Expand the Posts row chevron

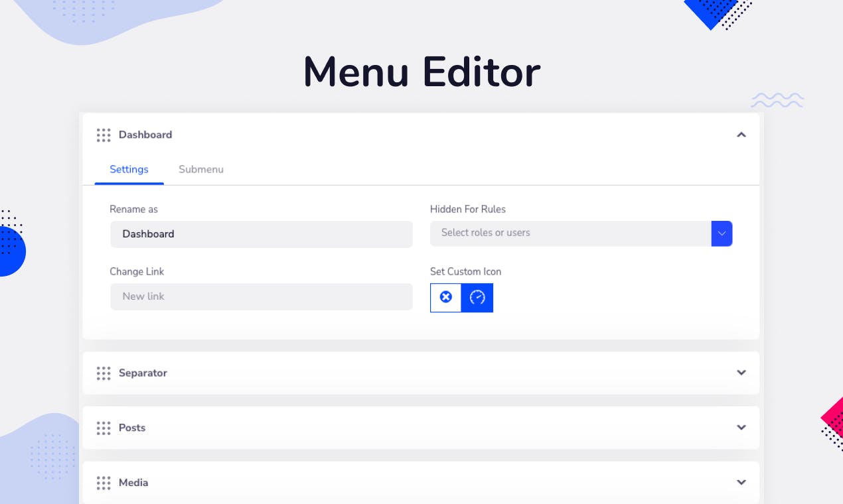coord(741,428)
